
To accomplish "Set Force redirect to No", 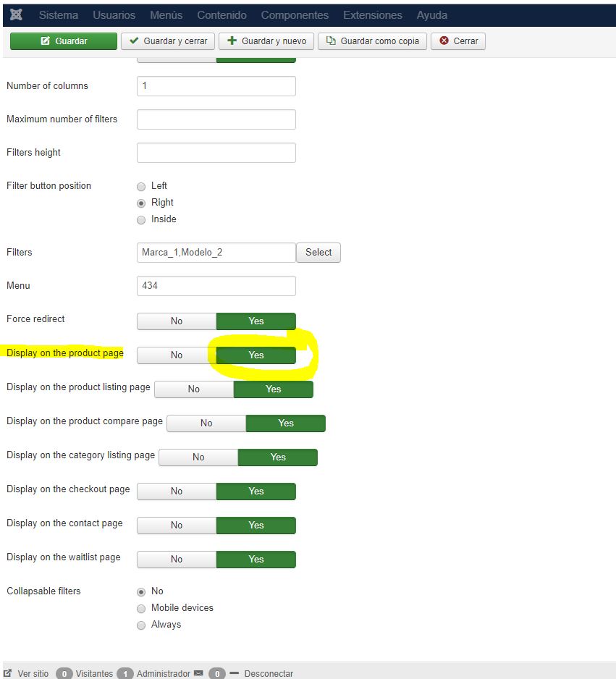I will click(x=177, y=321).
